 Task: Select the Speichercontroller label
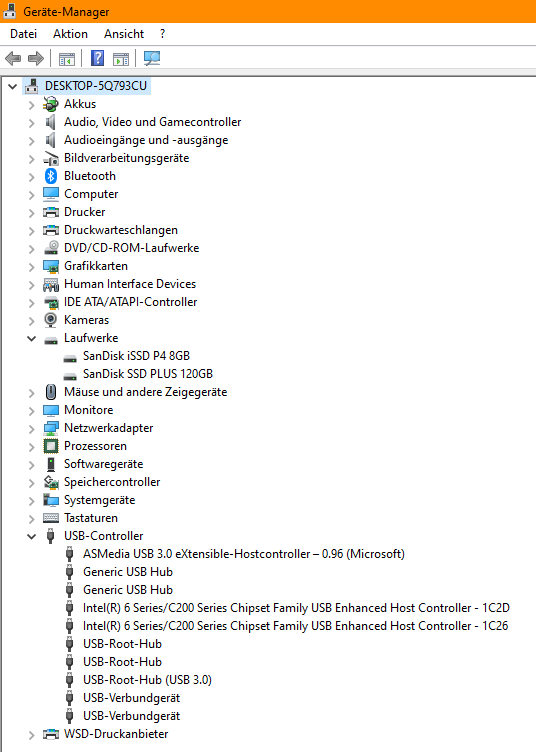[x=112, y=482]
